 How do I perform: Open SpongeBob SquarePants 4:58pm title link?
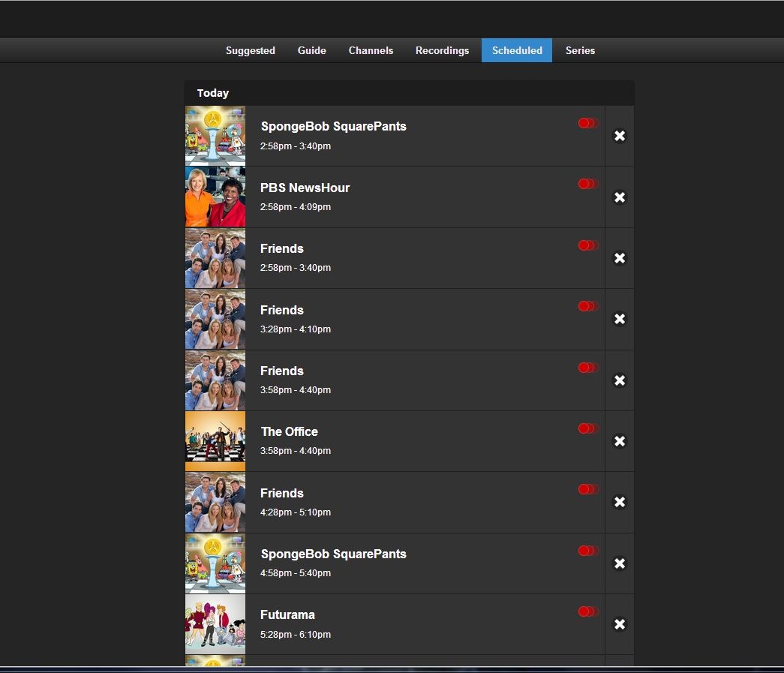tap(334, 554)
